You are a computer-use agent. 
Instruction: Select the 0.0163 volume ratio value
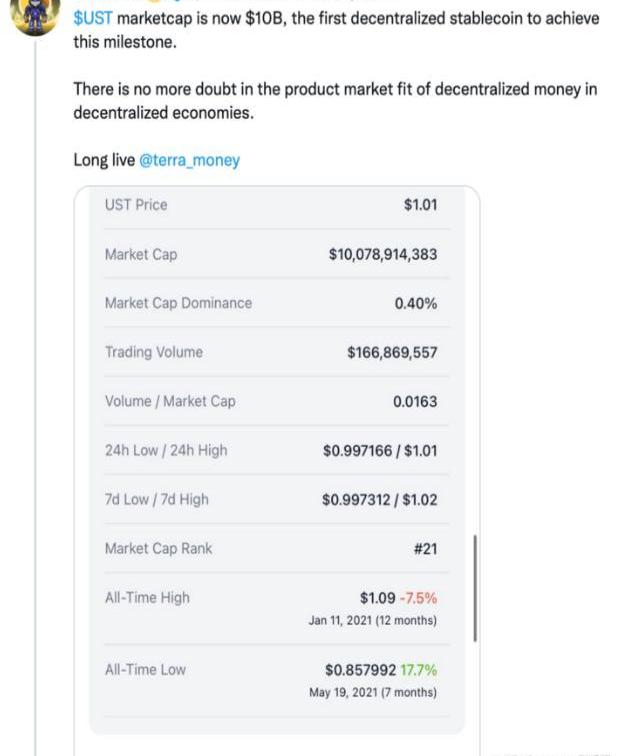[415, 401]
